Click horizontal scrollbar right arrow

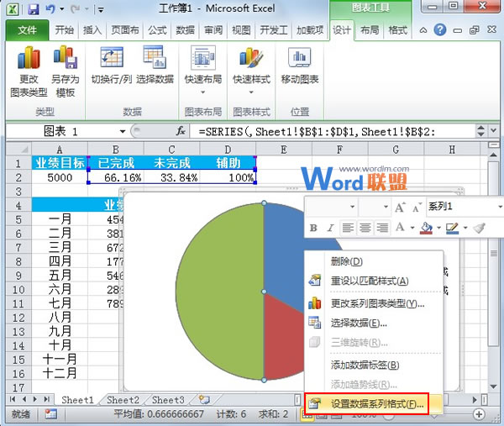click(475, 400)
